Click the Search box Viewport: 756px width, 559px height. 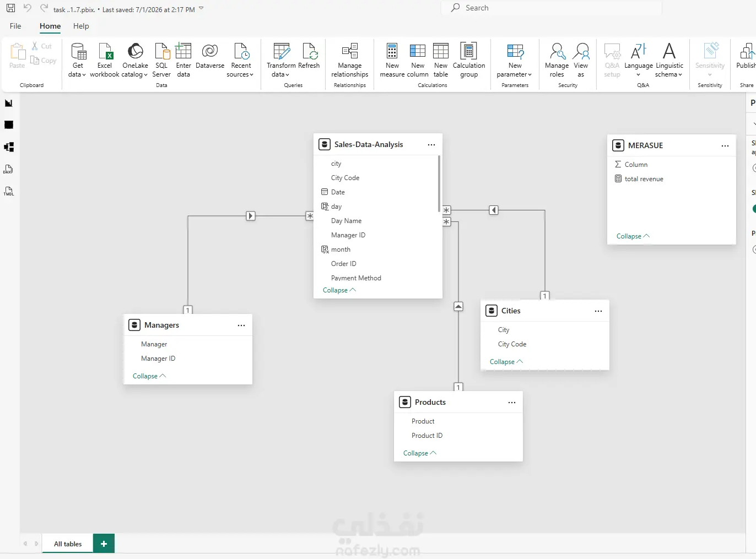tap(551, 8)
